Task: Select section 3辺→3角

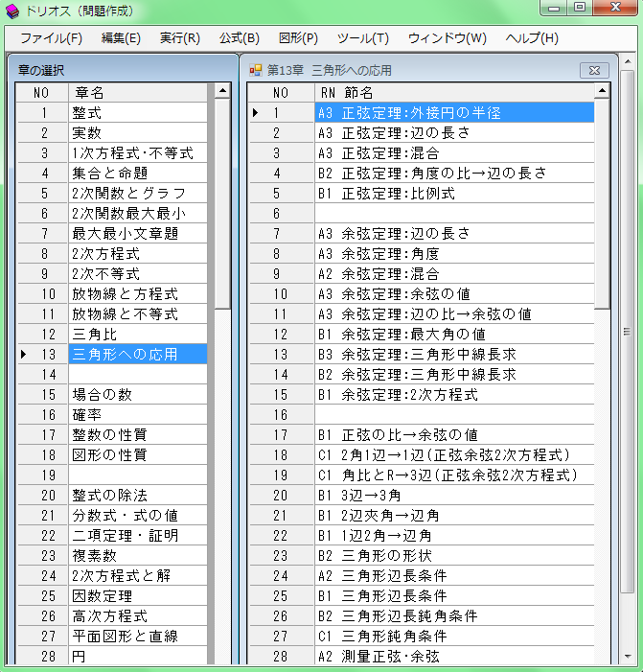Action: coord(454,496)
